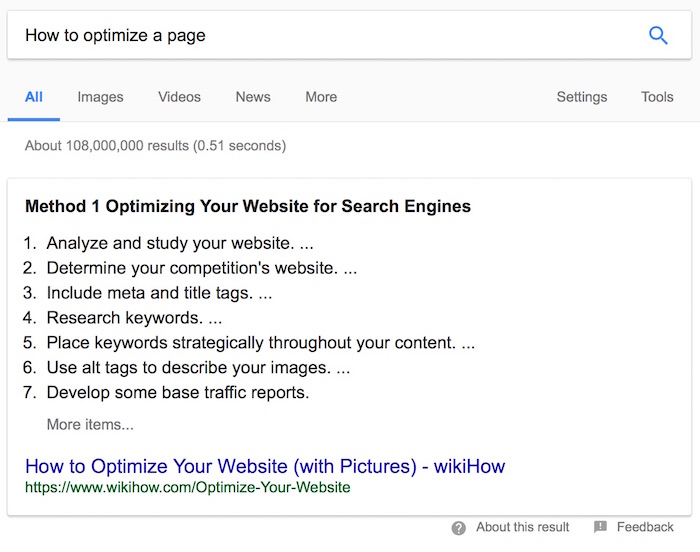Image resolution: width=700 pixels, height=552 pixels.
Task: Open the wikiHow Optimize Your Website link
Action: tap(265, 466)
